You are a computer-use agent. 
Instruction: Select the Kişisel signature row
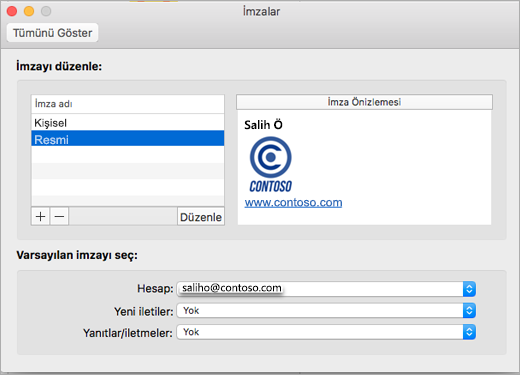tap(128, 123)
